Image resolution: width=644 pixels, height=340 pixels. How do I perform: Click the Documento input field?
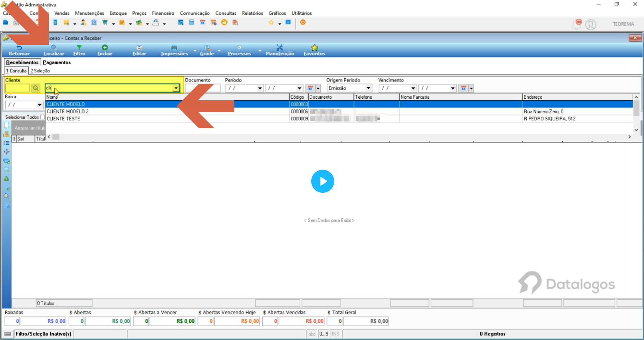click(x=203, y=88)
